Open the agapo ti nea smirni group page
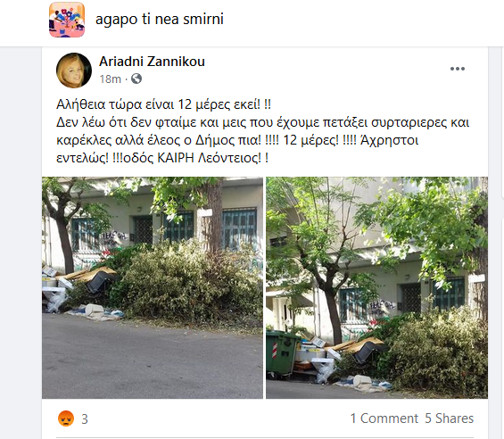Image resolution: width=504 pixels, height=439 pixels. (160, 19)
